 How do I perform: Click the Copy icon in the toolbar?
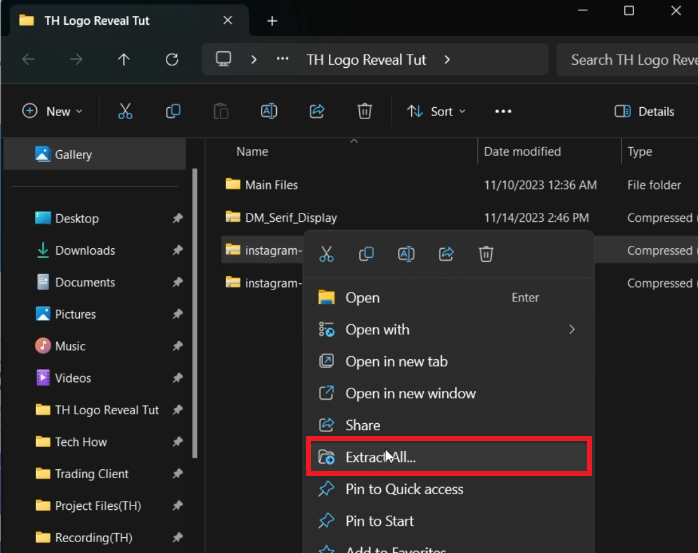[x=173, y=111]
